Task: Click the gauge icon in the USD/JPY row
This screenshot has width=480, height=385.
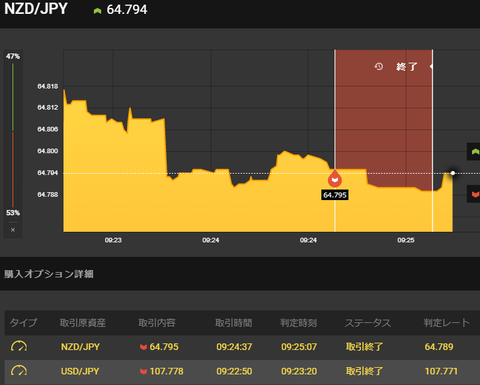Action: tap(19, 371)
